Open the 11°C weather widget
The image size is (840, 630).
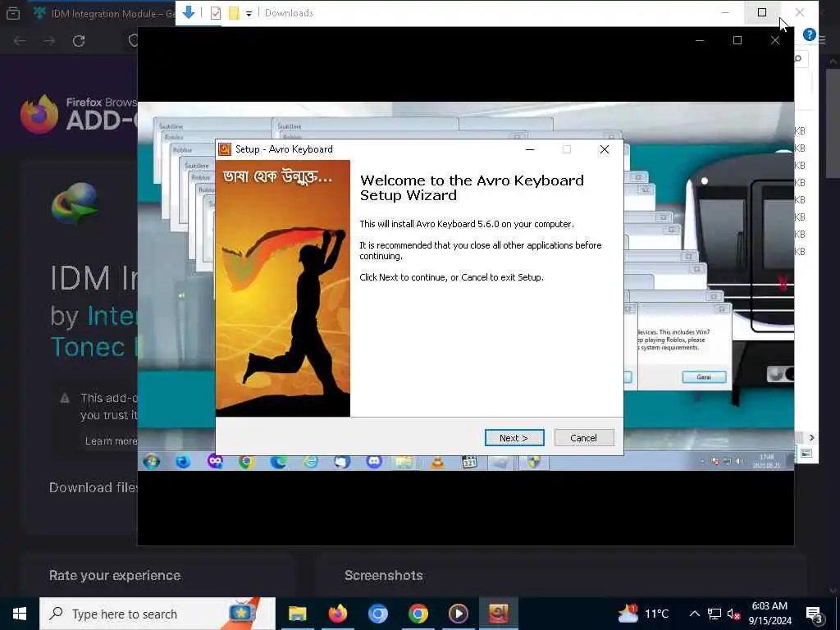(x=644, y=614)
